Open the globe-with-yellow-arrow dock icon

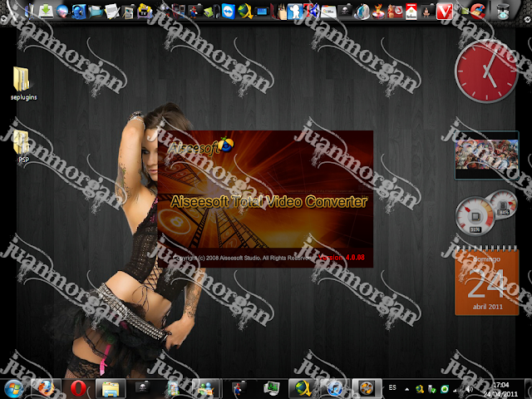coord(245,11)
